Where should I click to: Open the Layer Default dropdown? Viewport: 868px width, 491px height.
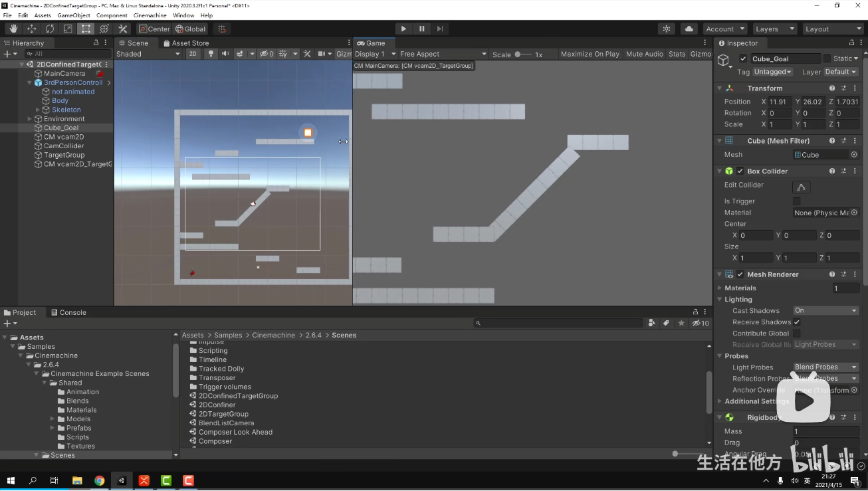(x=841, y=72)
